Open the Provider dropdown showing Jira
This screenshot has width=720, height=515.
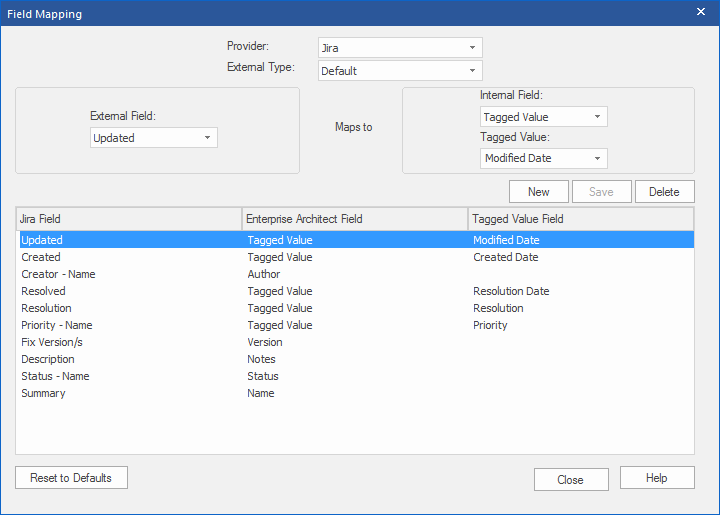400,48
